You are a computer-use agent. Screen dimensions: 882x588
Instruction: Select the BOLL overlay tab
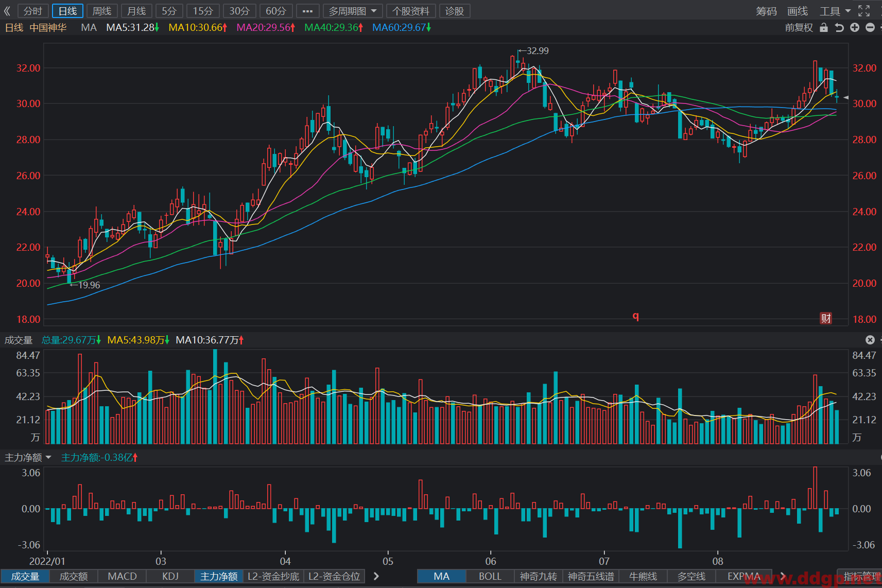pos(490,576)
